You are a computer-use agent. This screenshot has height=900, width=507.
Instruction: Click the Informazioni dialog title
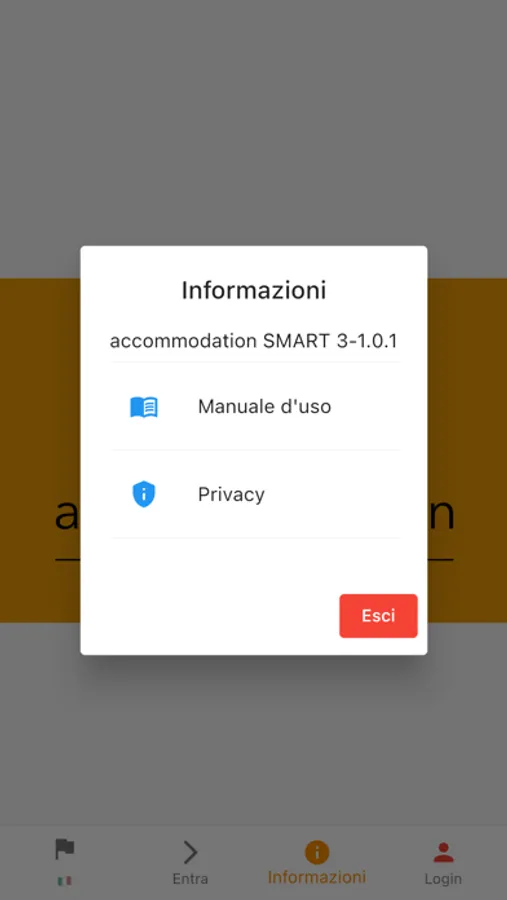pyautogui.click(x=254, y=290)
